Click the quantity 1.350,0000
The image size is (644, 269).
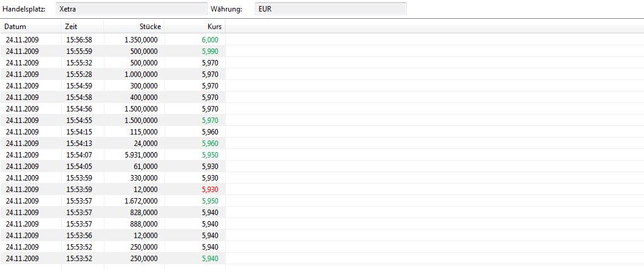(141, 40)
